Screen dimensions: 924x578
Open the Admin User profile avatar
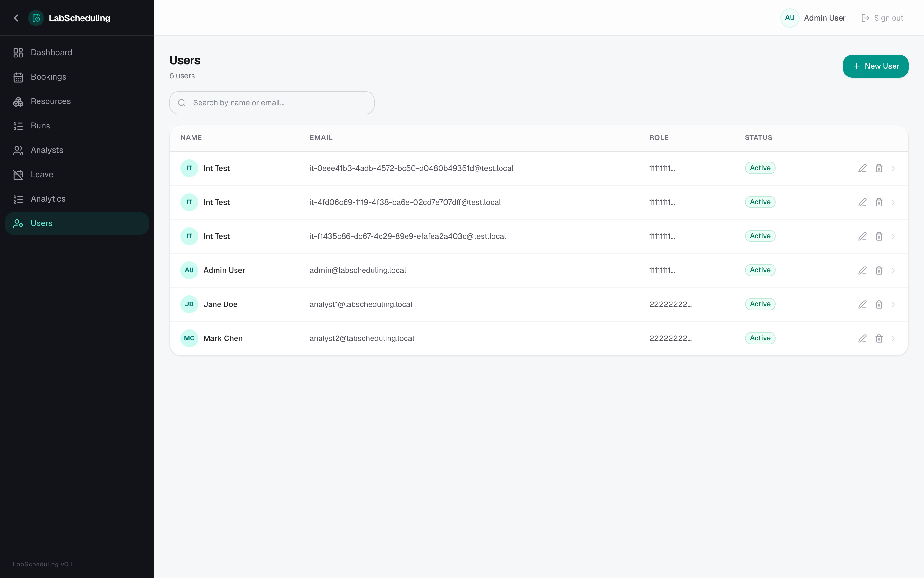790,18
